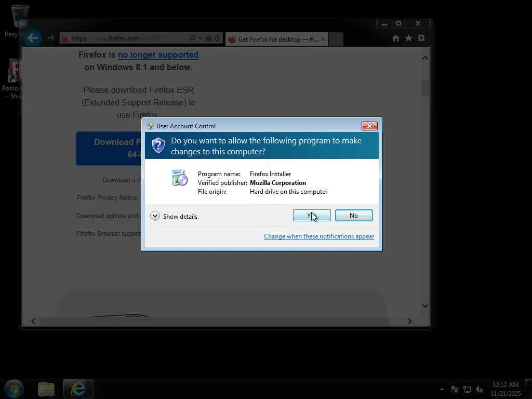Open the 'no longer supported' link
Viewport: 532px width, 399px height.
point(158,55)
